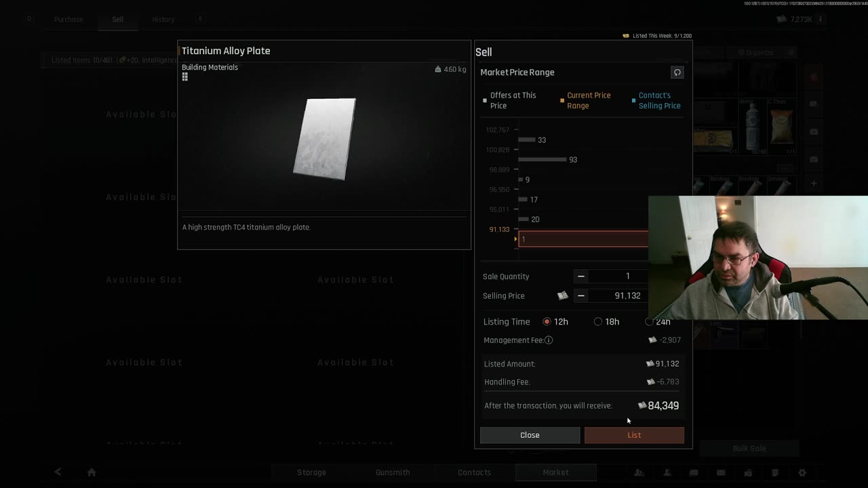This screenshot has height=488, width=868.
Task: Open the Gunsmith tab
Action: [393, 472]
